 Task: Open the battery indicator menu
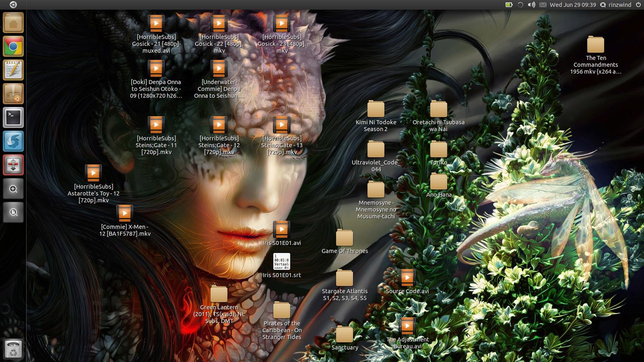coord(509,5)
